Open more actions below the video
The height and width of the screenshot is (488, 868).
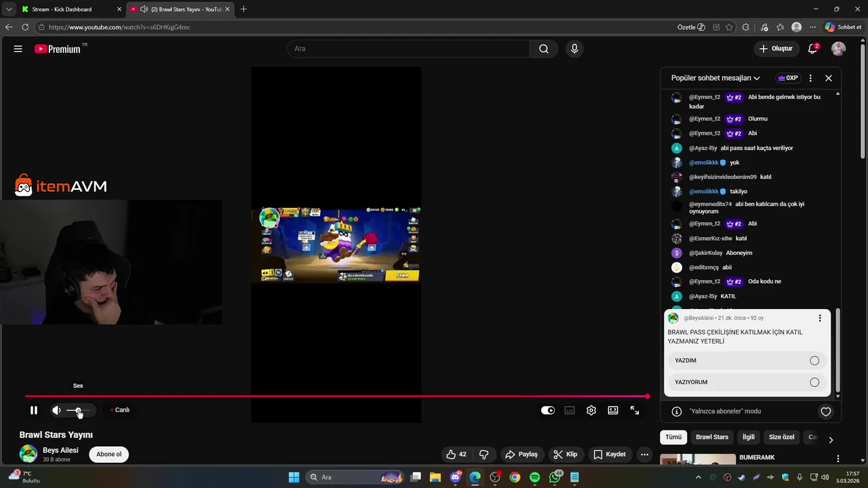pyautogui.click(x=645, y=454)
